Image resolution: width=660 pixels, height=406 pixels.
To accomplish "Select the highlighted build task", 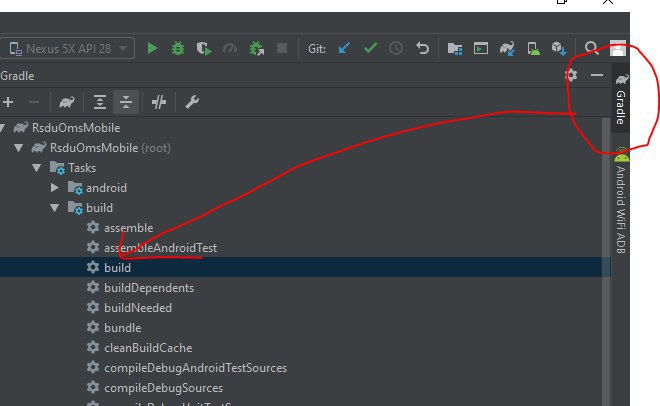I will coord(305,268).
